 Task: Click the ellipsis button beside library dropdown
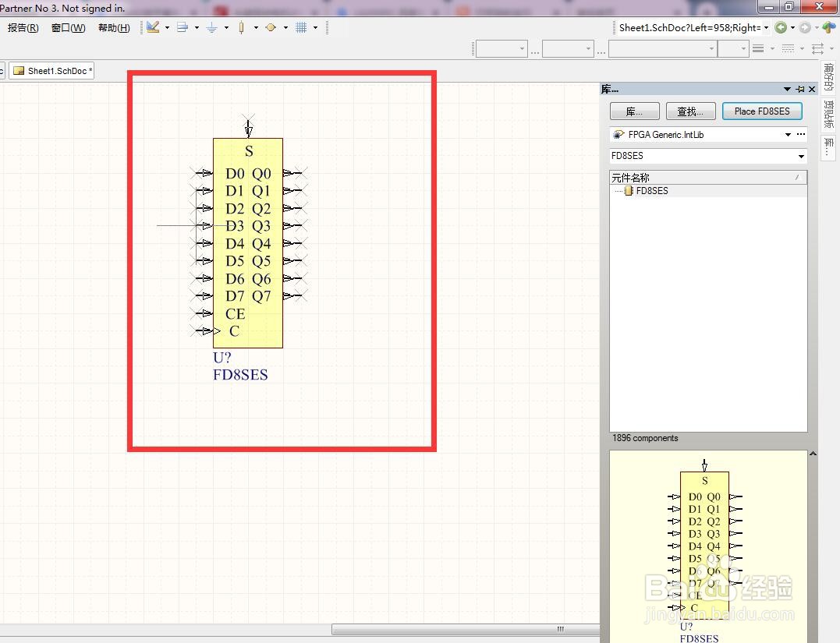pyautogui.click(x=801, y=134)
